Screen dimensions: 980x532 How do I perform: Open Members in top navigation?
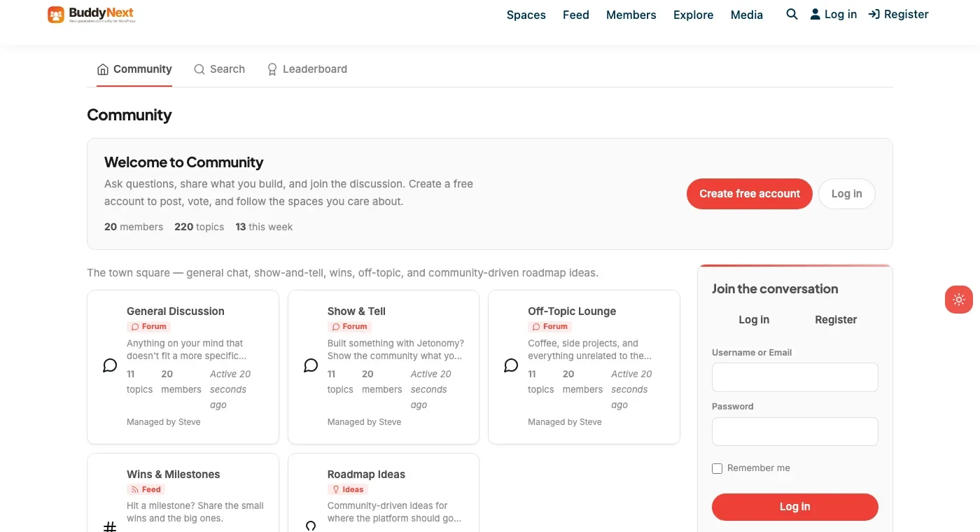pos(631,15)
